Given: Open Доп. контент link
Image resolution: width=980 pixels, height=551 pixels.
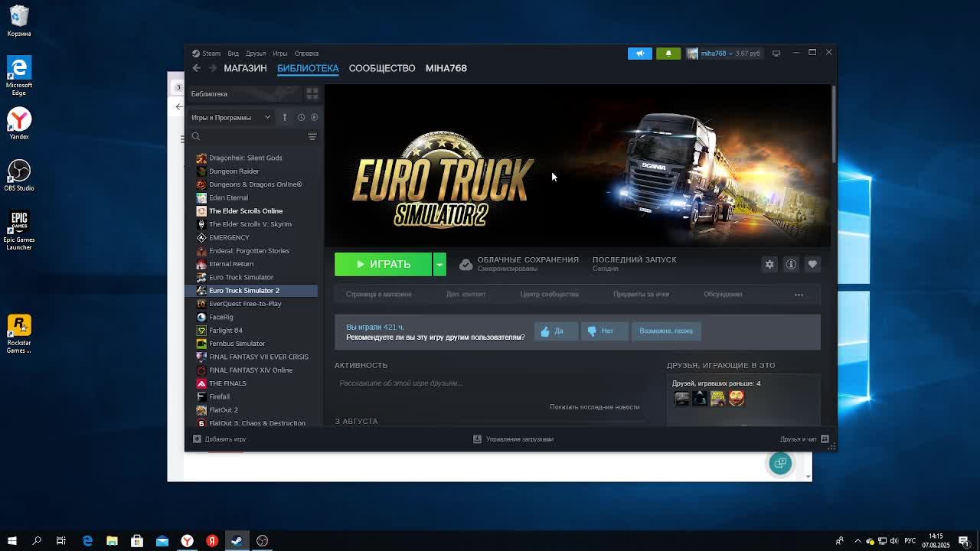Looking at the screenshot, I should (466, 295).
